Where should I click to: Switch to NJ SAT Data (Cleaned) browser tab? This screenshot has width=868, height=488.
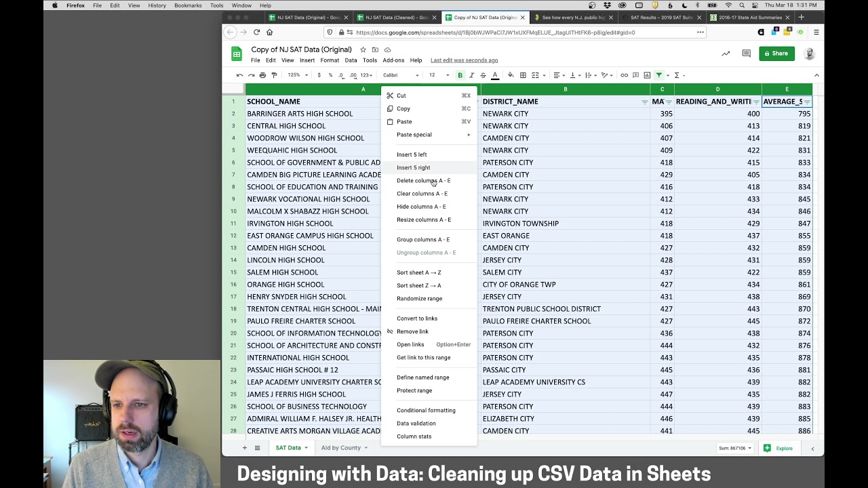pyautogui.click(x=396, y=17)
